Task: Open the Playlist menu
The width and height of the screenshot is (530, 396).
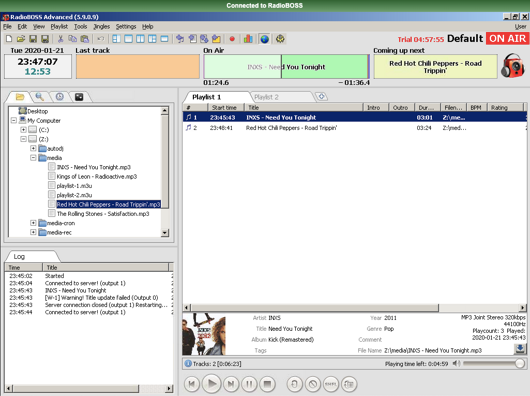Action: 59,26
